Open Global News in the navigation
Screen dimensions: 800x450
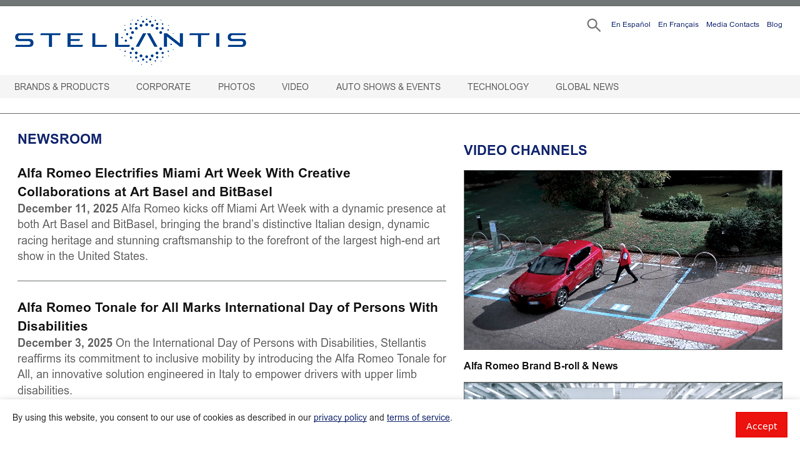(x=587, y=87)
